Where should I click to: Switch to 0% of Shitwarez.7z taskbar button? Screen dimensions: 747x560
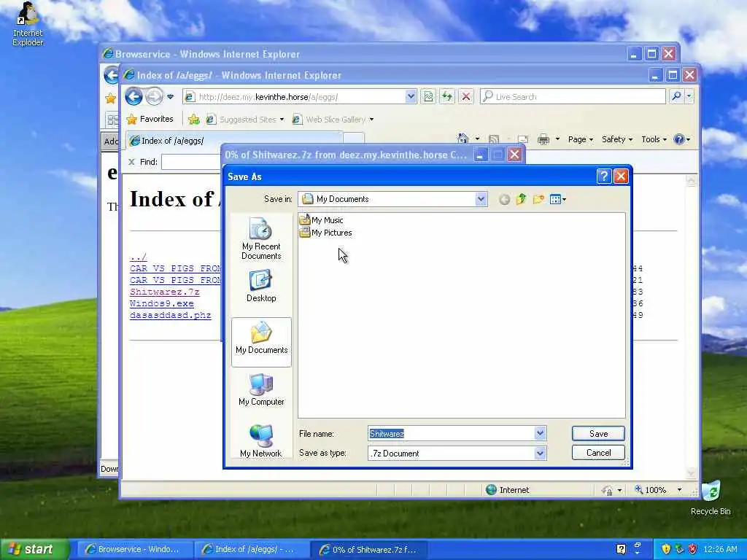(368, 550)
